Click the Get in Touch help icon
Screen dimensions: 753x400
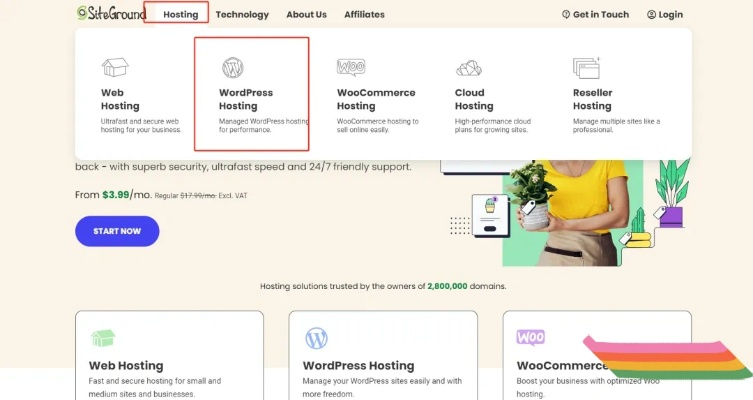pos(566,14)
